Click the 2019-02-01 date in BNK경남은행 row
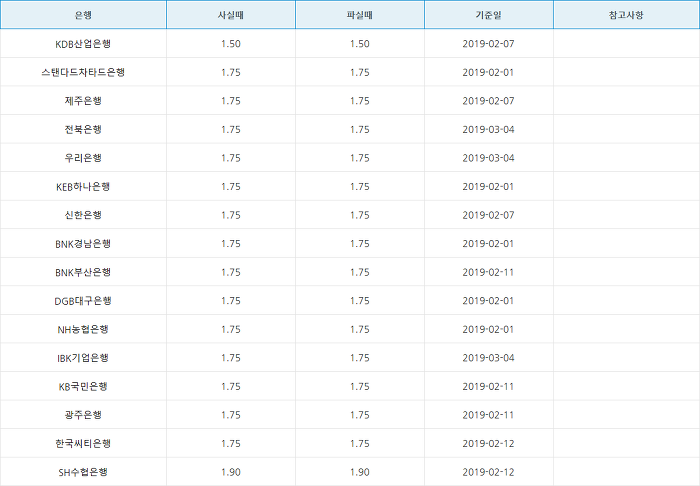The height and width of the screenshot is (486, 700). [x=488, y=244]
